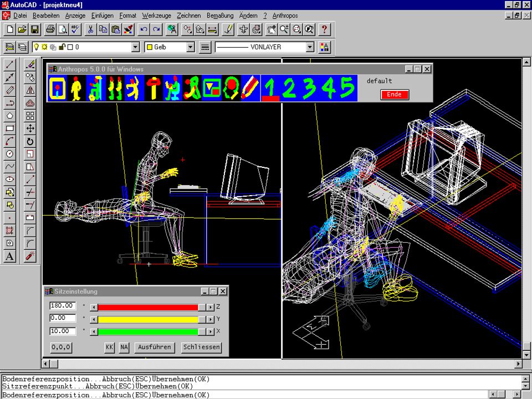Select the Mirror modify tool
Image resolution: width=532 pixels, height=399 pixels.
tap(30, 90)
